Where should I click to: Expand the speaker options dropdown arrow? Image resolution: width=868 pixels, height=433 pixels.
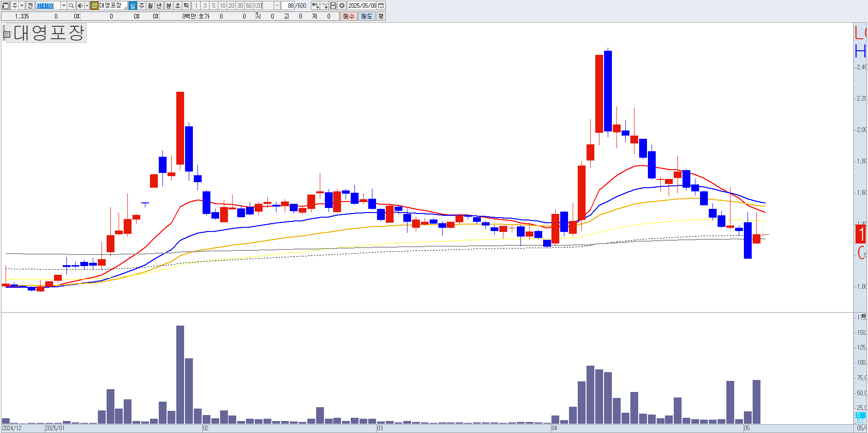point(87,6)
